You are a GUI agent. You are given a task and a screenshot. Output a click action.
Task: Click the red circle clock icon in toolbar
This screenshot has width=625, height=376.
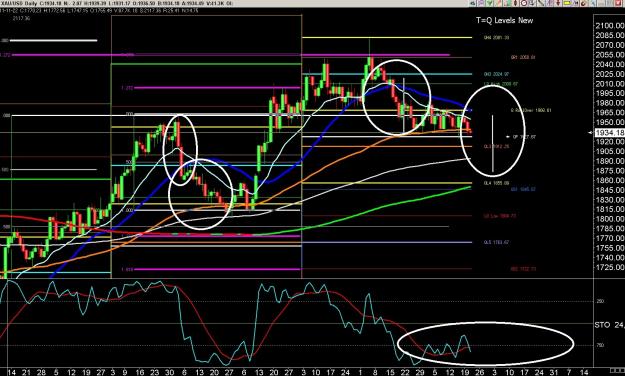click(524, 3)
